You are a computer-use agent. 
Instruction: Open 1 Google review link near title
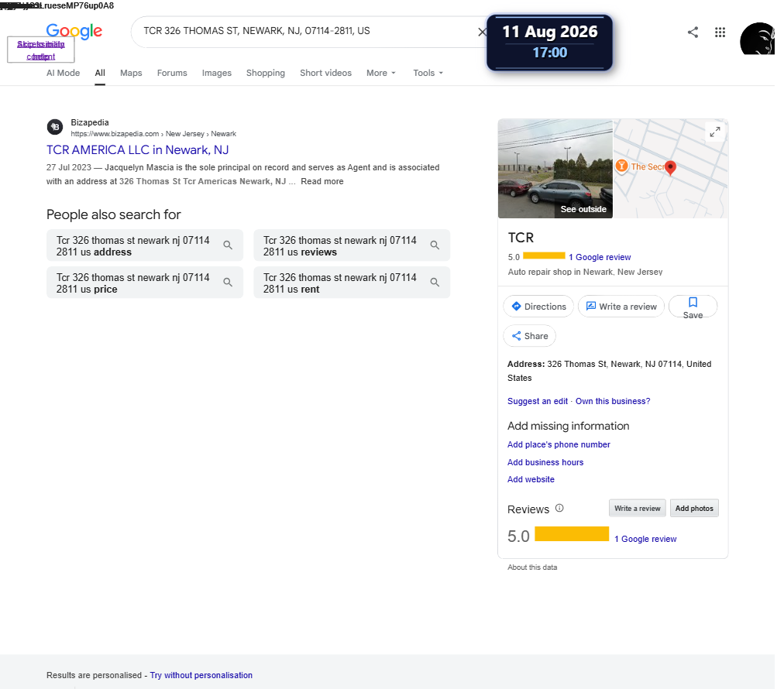click(600, 257)
